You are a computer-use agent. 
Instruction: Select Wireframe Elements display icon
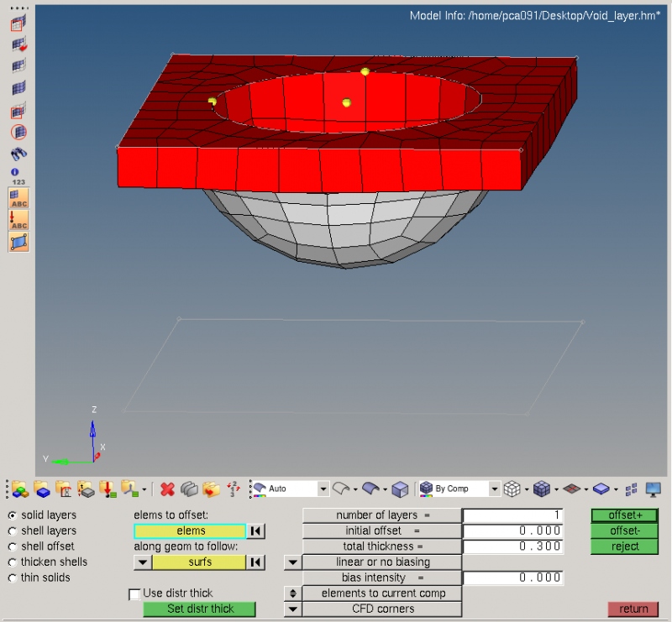512,489
